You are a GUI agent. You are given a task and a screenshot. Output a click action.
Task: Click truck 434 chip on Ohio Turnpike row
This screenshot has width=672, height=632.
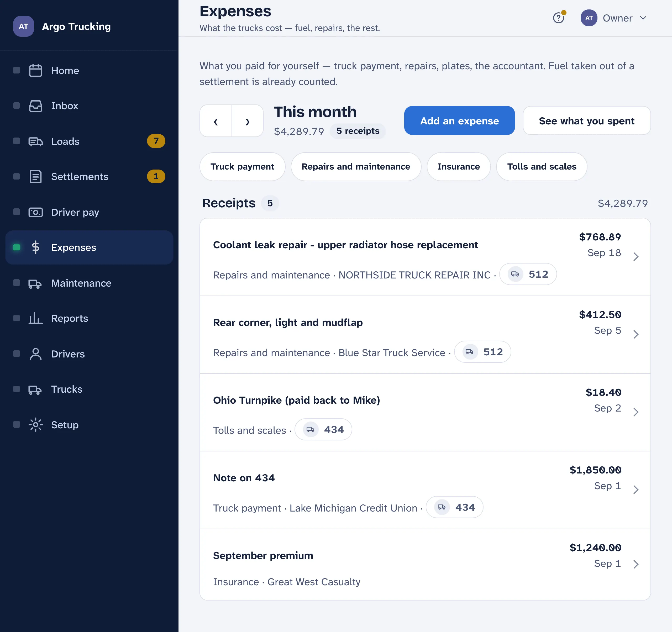tap(323, 429)
